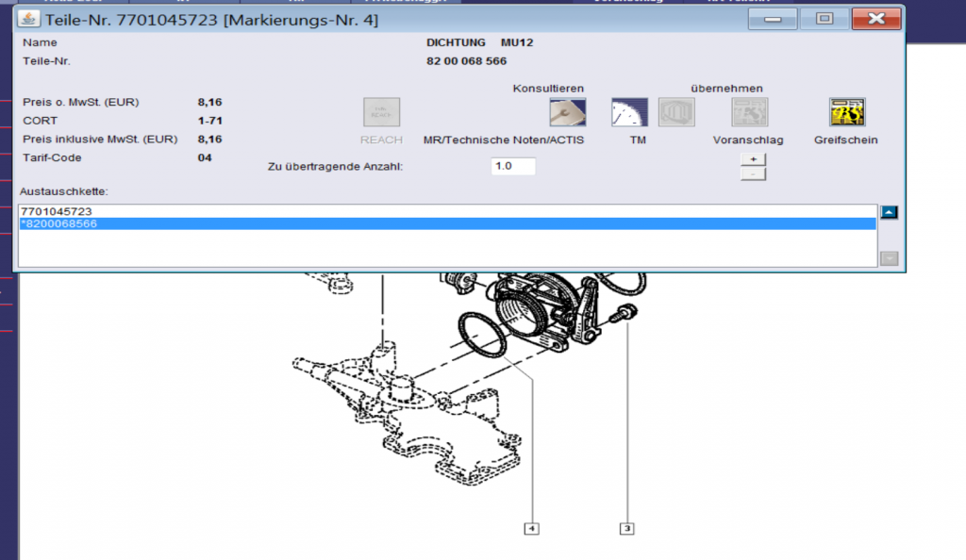
Task: Click the gasket ring in the parts diagram
Action: pyautogui.click(x=482, y=335)
